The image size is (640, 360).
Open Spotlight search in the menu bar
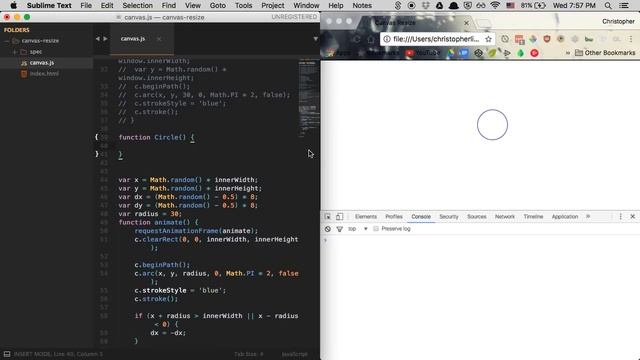coord(608,5)
